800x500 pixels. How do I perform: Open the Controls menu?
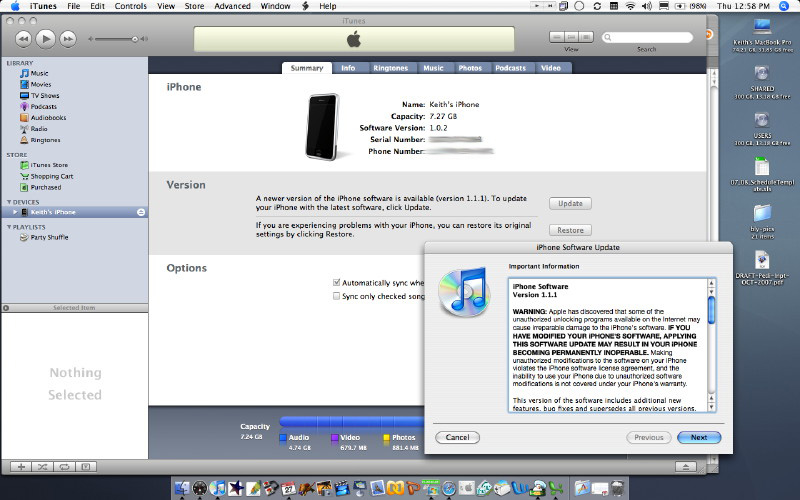tap(131, 6)
